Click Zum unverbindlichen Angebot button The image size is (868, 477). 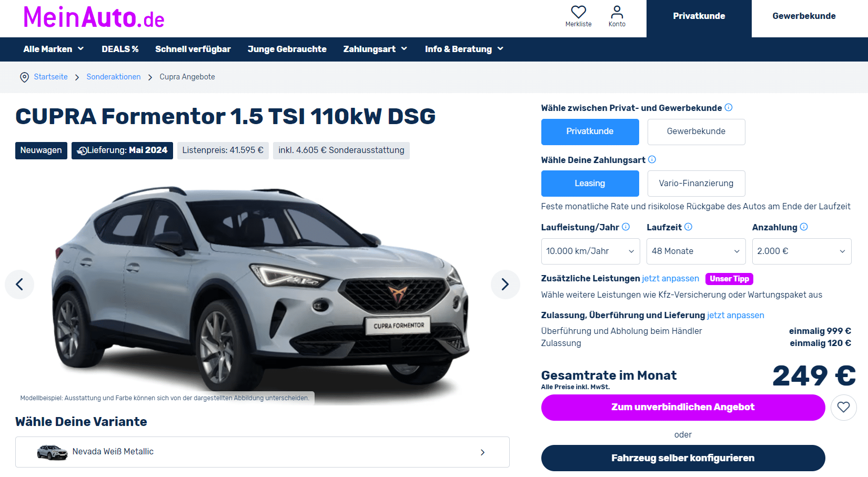pos(683,407)
